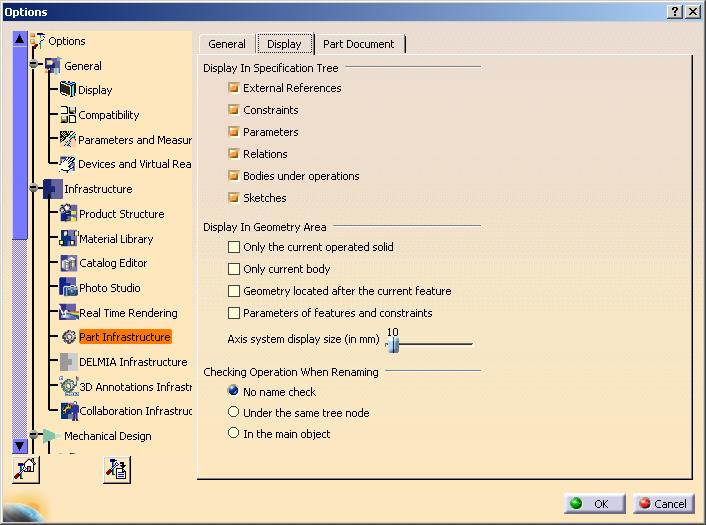706x525 pixels.
Task: Click Catalog Editor label
Action: pyautogui.click(x=113, y=263)
